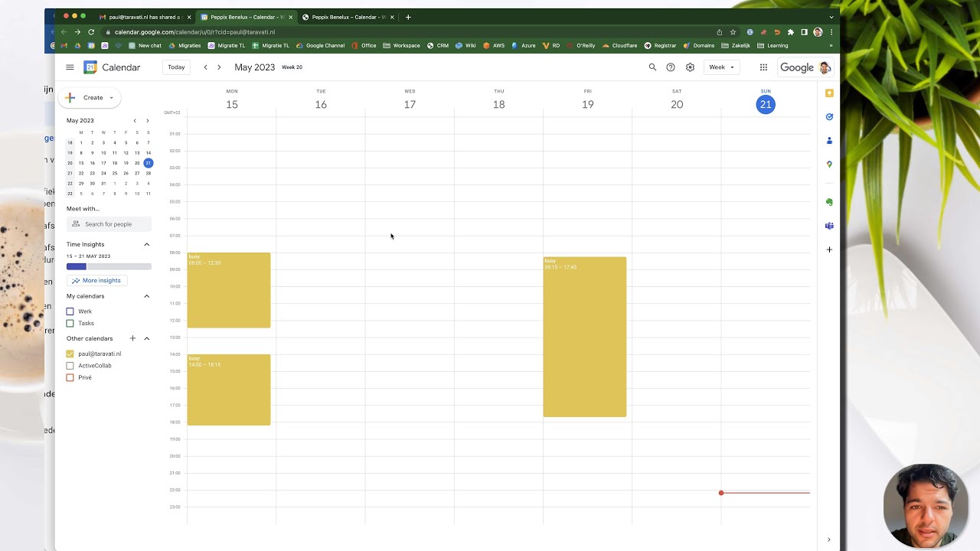Click the Google Calendar logo
This screenshot has width=980, height=551.
click(x=90, y=67)
